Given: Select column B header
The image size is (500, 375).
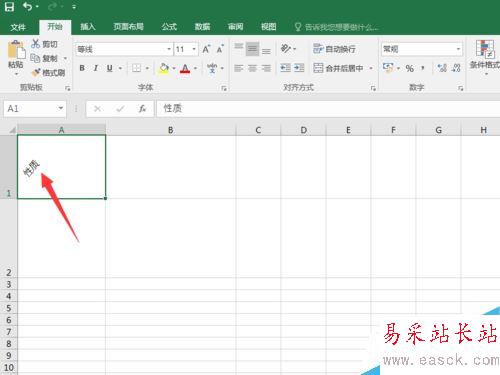Looking at the screenshot, I should point(171,130).
